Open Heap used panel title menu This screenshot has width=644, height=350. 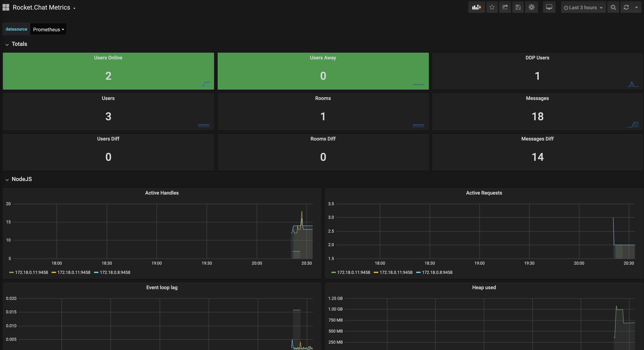coord(484,288)
